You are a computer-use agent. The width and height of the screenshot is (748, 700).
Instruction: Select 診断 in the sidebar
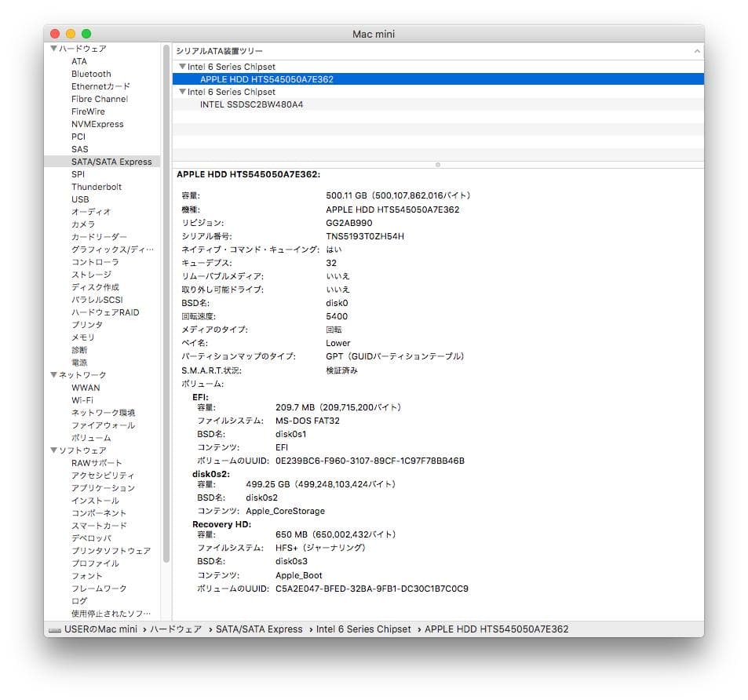point(79,350)
